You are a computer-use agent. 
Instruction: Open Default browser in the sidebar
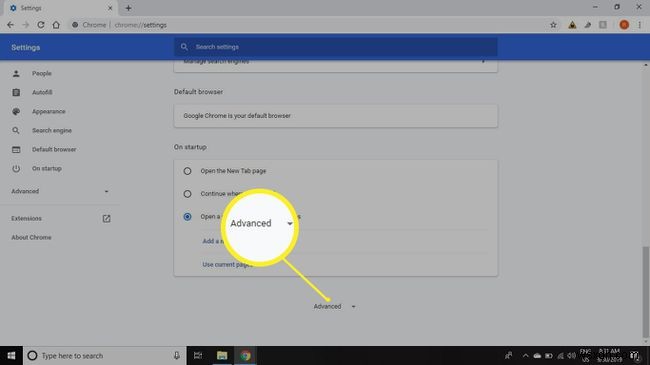(x=54, y=149)
